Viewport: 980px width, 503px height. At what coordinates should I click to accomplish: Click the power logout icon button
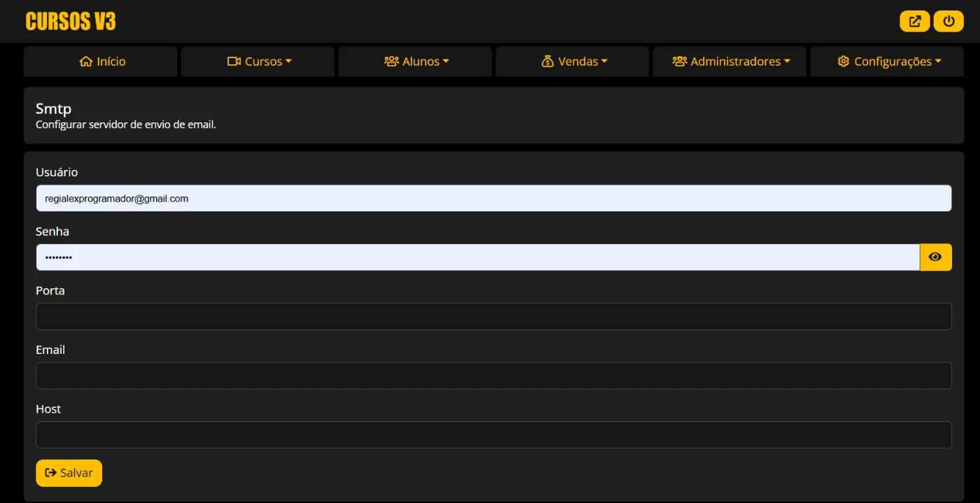(x=948, y=21)
